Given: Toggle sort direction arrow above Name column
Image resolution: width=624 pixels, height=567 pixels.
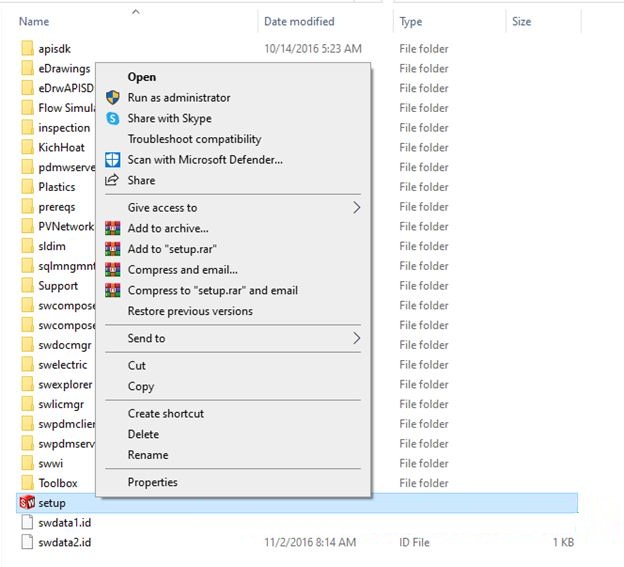Looking at the screenshot, I should click(136, 12).
